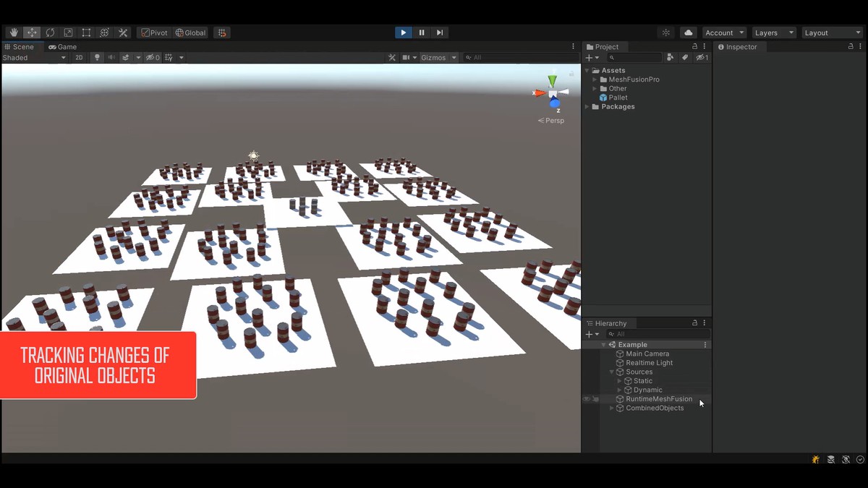Image resolution: width=868 pixels, height=488 pixels.
Task: Expand the Other folder
Action: 595,89
